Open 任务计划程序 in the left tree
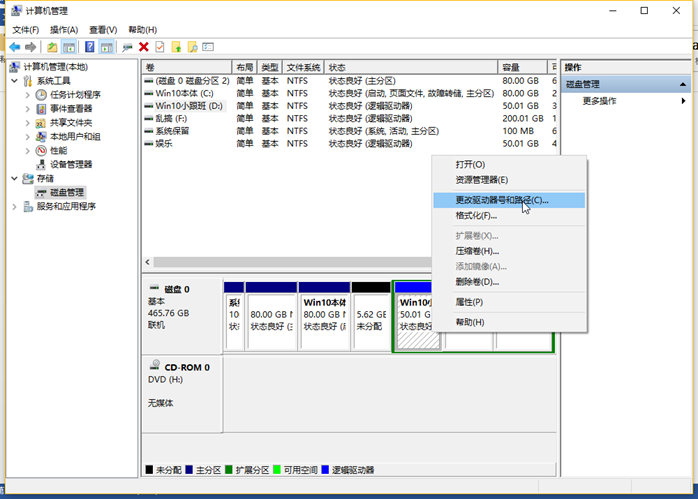This screenshot has width=698, height=499. tap(74, 95)
